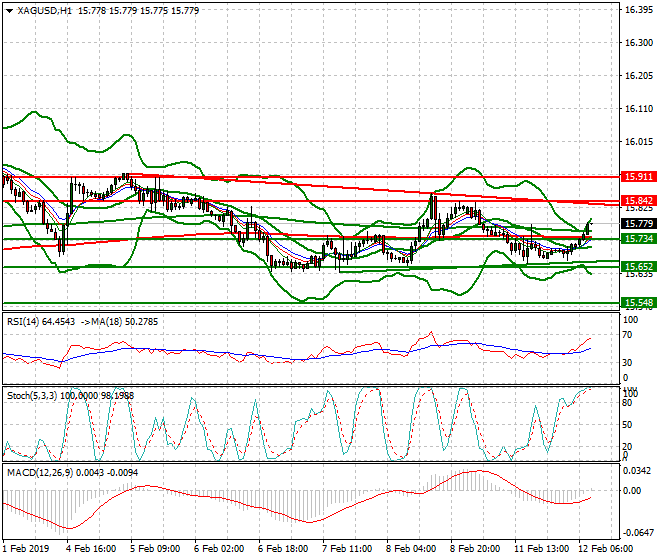Click the 16.110 price scale value
The width and height of the screenshot is (660, 560).
pos(639,108)
